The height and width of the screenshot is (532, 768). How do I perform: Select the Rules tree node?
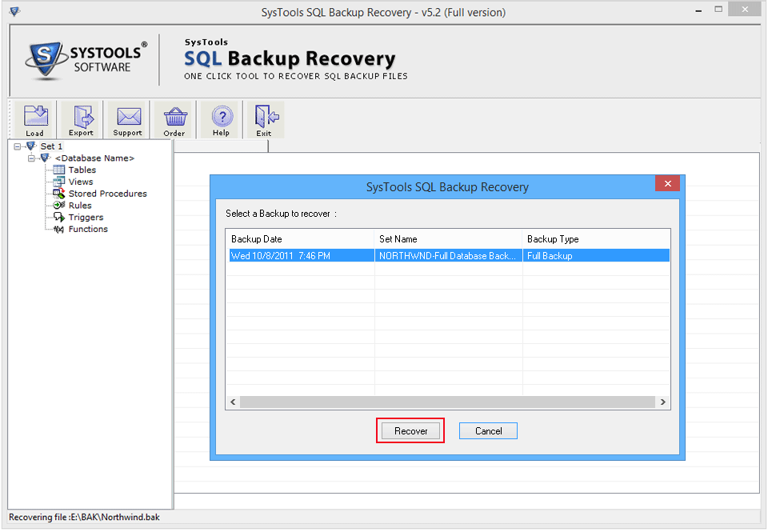(80, 206)
